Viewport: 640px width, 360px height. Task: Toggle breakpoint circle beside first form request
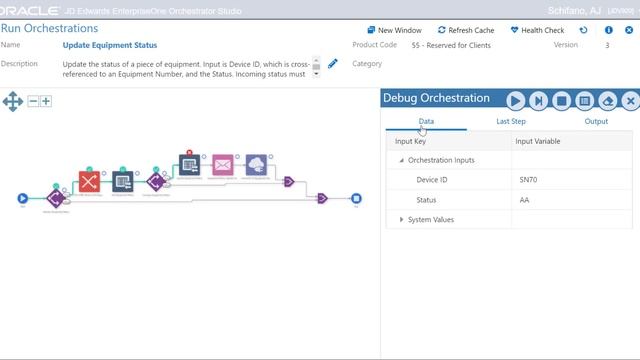[137, 173]
